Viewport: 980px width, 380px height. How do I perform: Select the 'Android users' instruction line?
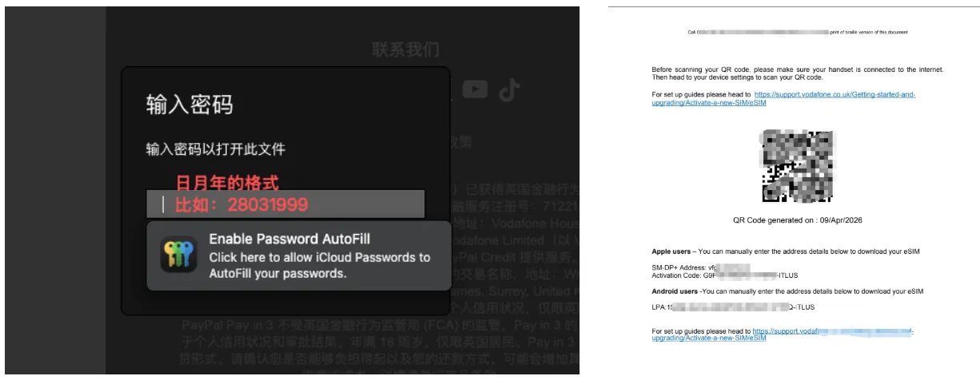click(x=789, y=291)
